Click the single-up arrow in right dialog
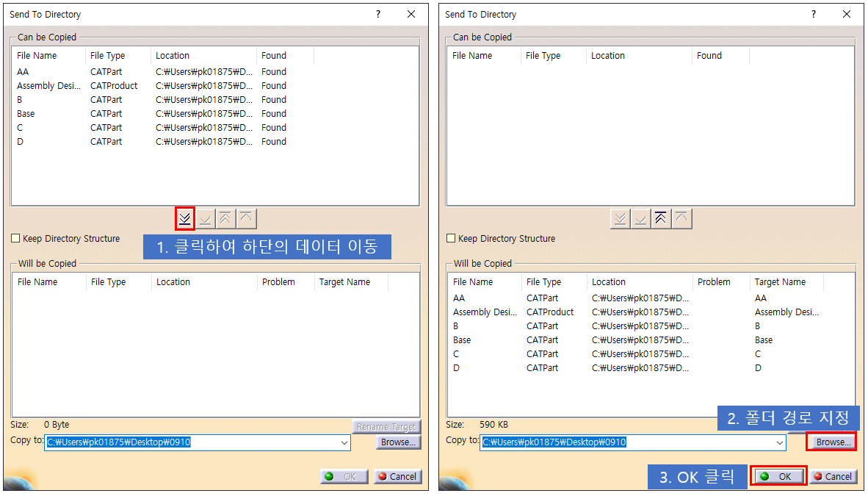The image size is (868, 496). (x=681, y=218)
